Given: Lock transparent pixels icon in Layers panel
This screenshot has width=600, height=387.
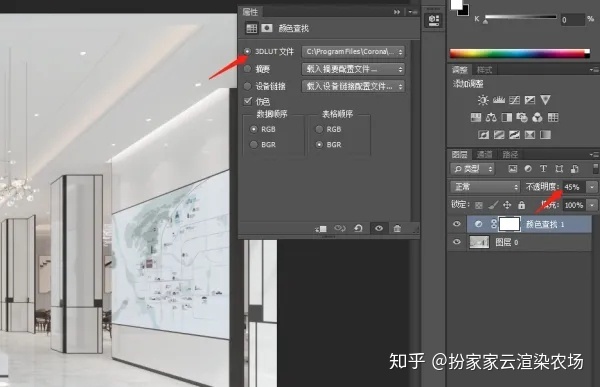Looking at the screenshot, I should point(479,206).
